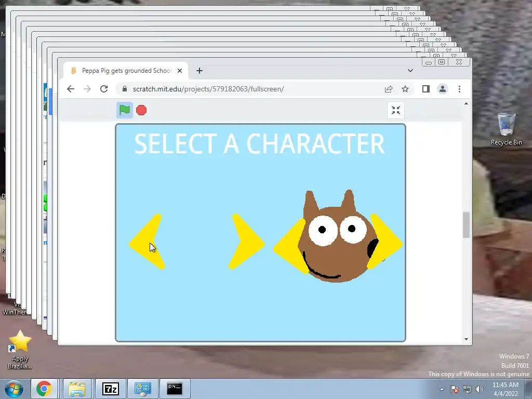
Task: Open the tab search chevron dropdown
Action: (410, 71)
